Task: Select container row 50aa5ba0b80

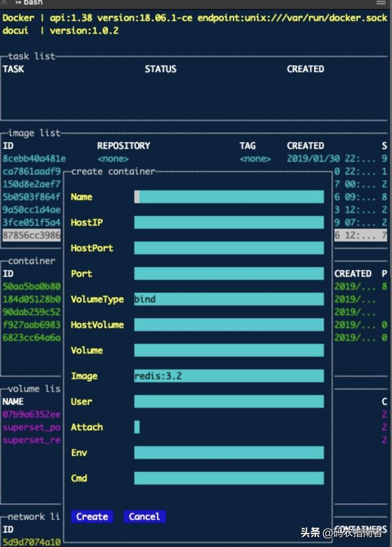Action: click(32, 287)
